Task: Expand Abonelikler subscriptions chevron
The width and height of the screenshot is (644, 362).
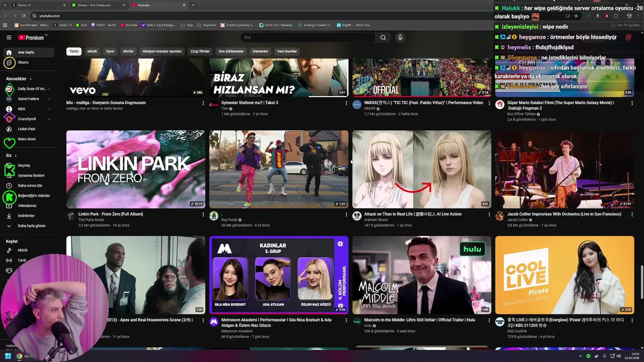Action: click(x=30, y=79)
